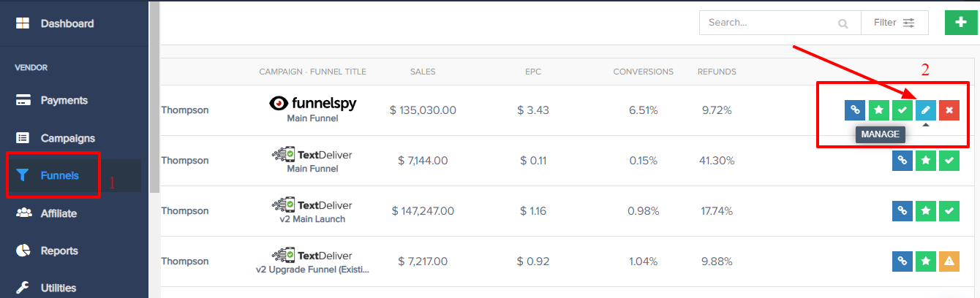The image size is (980, 298).
Task: Click the Search input field
Action: (x=780, y=23)
